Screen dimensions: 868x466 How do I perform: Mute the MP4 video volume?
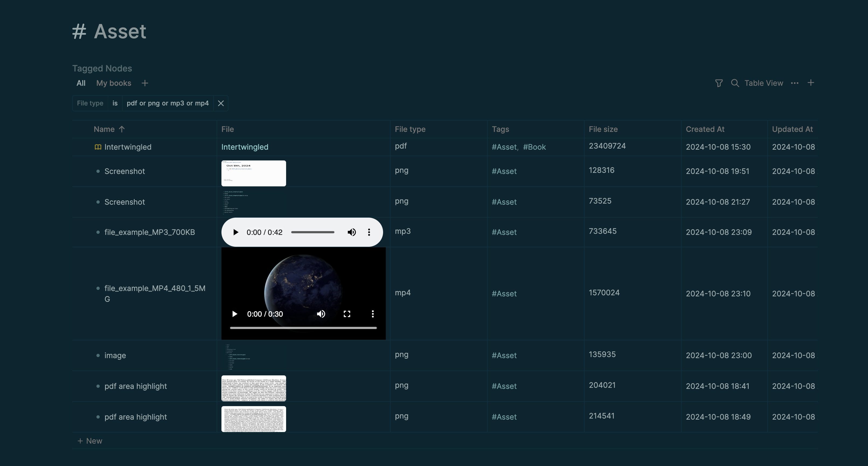(x=321, y=314)
